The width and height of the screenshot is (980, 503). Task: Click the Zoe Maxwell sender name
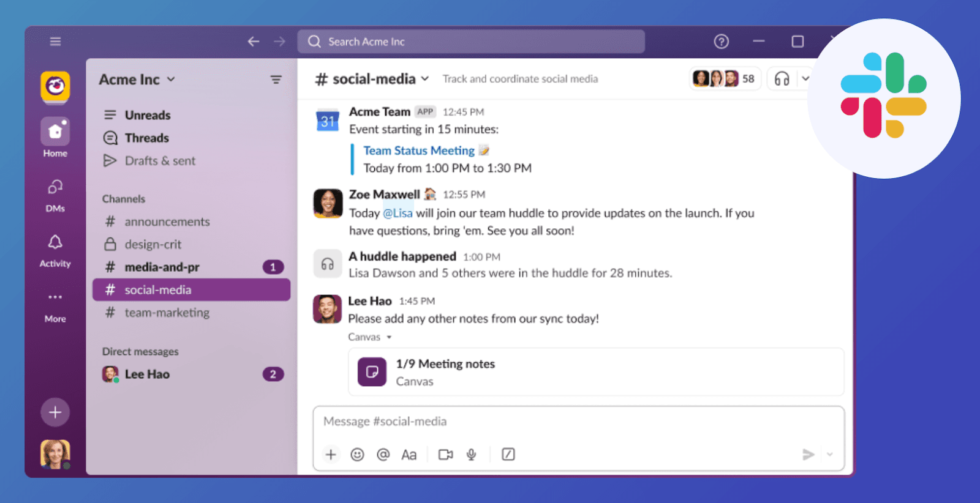(385, 195)
